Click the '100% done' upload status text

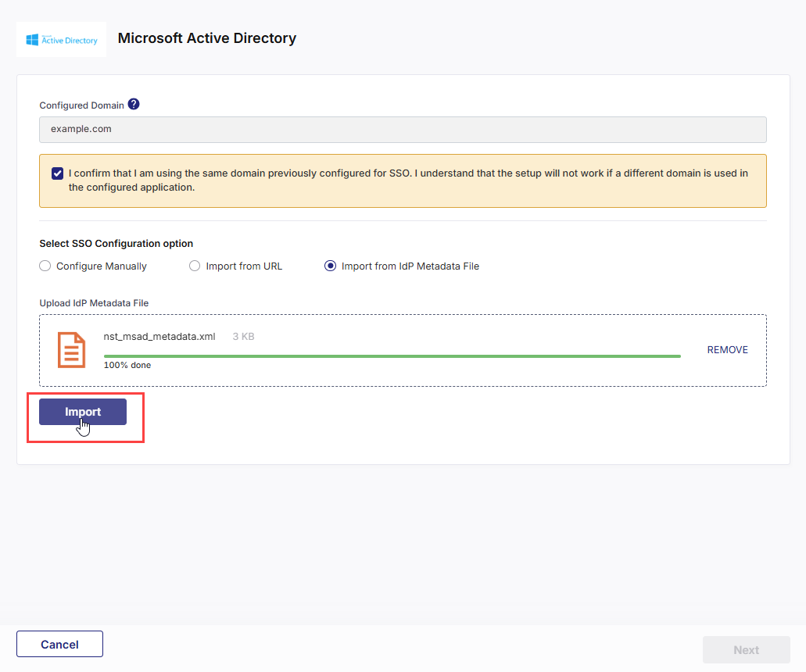pos(127,365)
